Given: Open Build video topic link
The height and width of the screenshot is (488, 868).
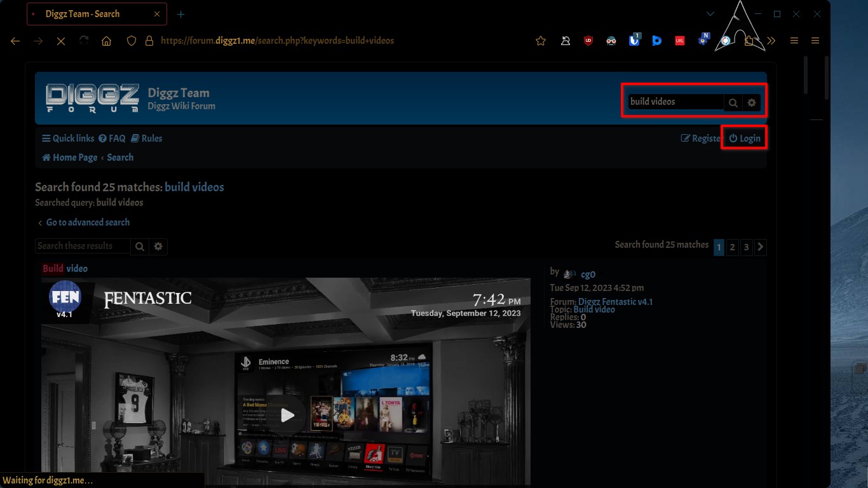Looking at the screenshot, I should pyautogui.click(x=594, y=309).
